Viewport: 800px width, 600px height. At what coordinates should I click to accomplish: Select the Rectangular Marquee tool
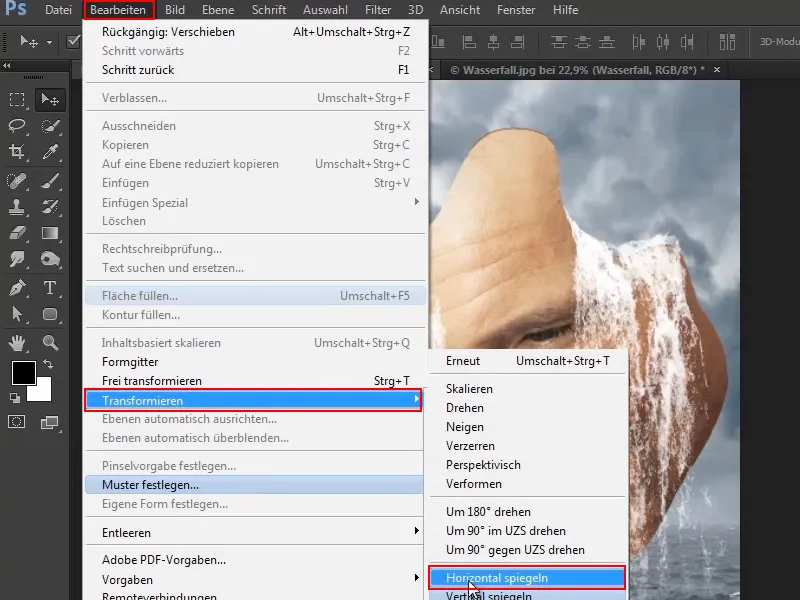point(17,99)
